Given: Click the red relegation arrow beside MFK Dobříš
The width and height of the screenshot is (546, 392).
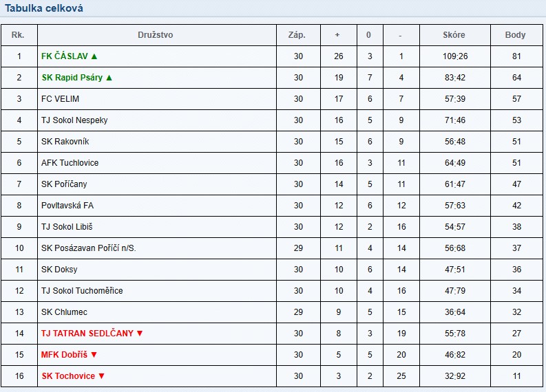Looking at the screenshot, I should [94, 355].
